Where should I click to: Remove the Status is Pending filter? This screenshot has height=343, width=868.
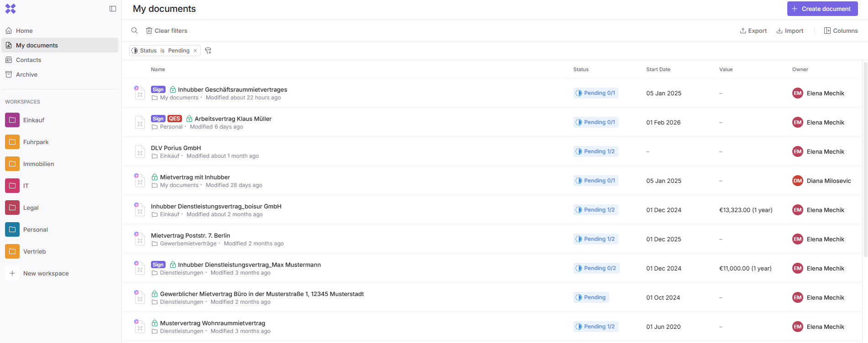pos(195,51)
